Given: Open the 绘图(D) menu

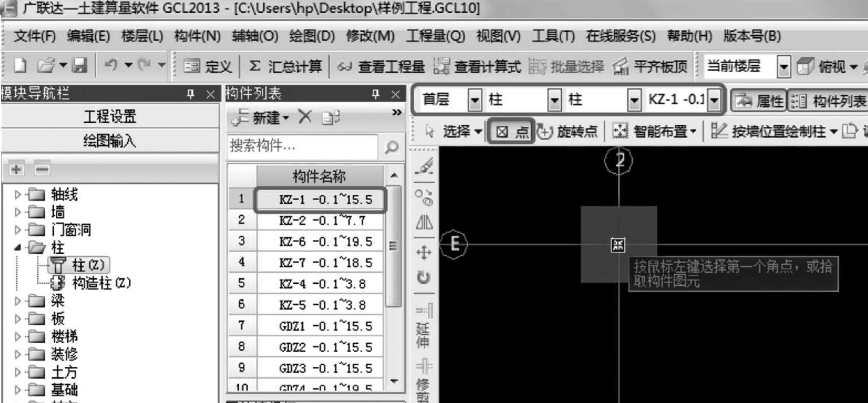Looking at the screenshot, I should point(312,37).
